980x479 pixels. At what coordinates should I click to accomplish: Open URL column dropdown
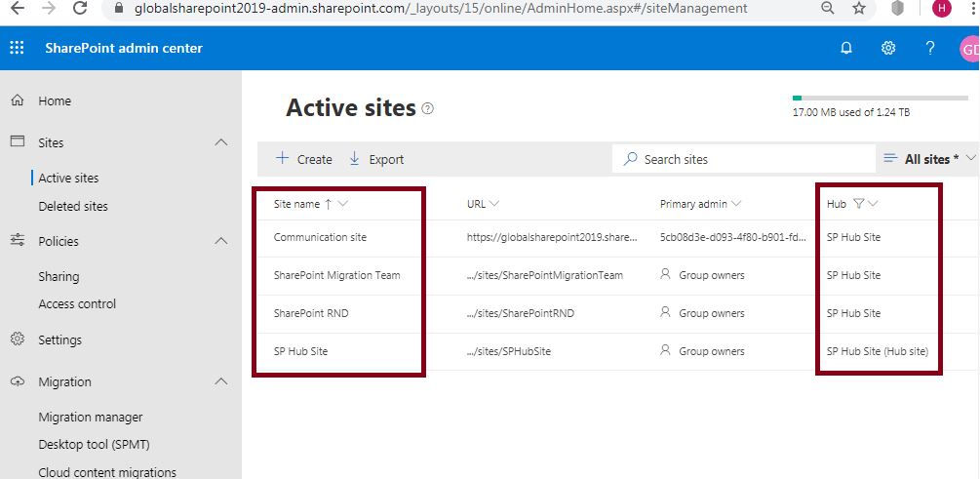[494, 204]
